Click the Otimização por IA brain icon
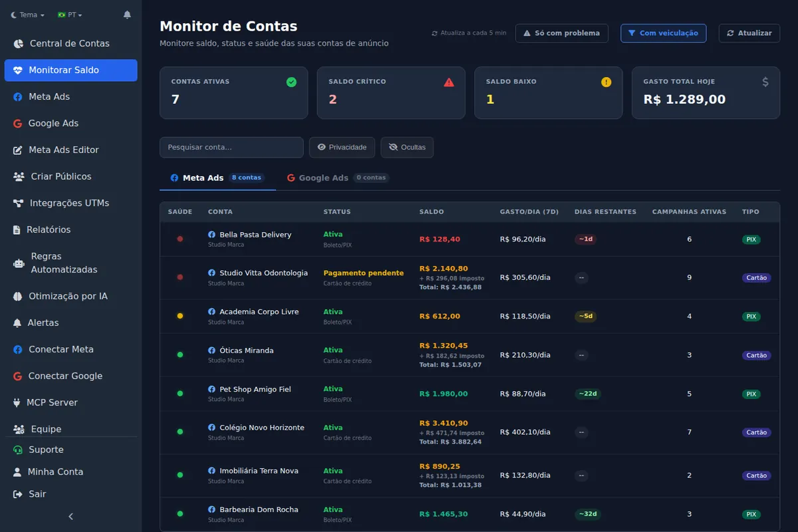This screenshot has height=532, width=798. click(18, 296)
